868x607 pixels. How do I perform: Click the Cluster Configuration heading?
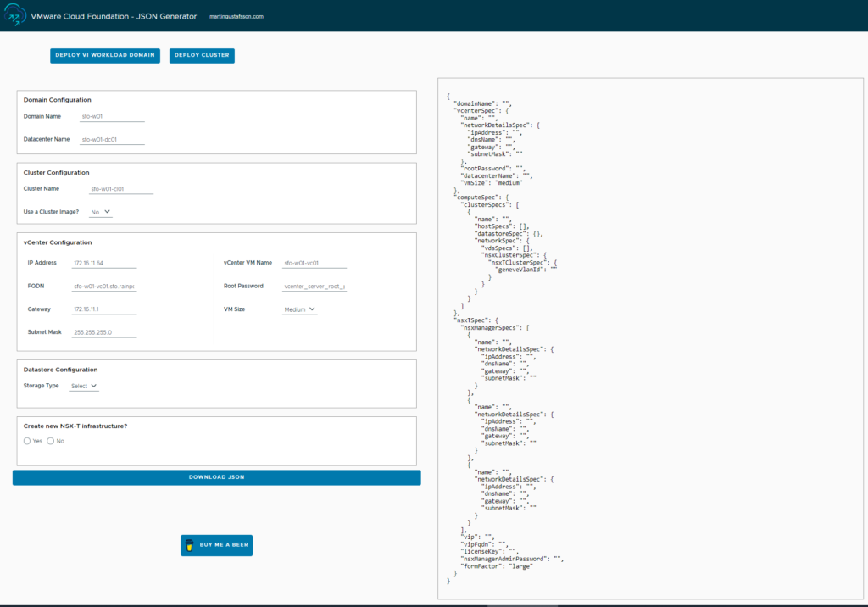pos(57,173)
